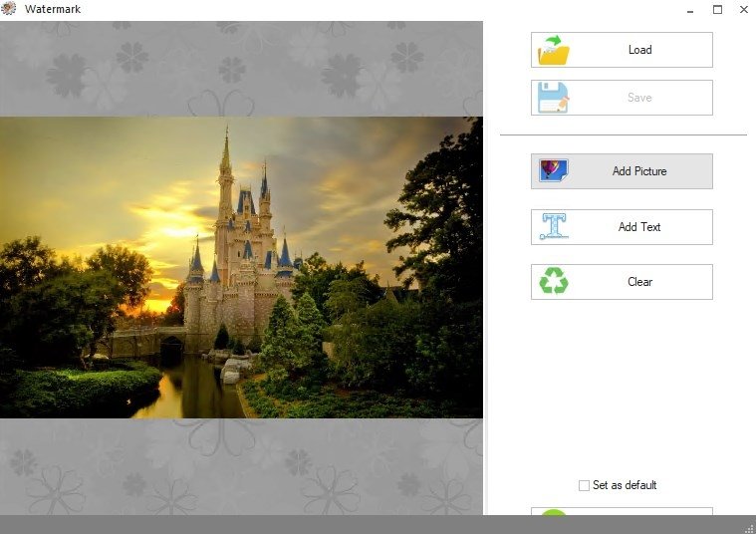This screenshot has height=534, width=756.
Task: Close the Watermark window
Action: click(744, 10)
